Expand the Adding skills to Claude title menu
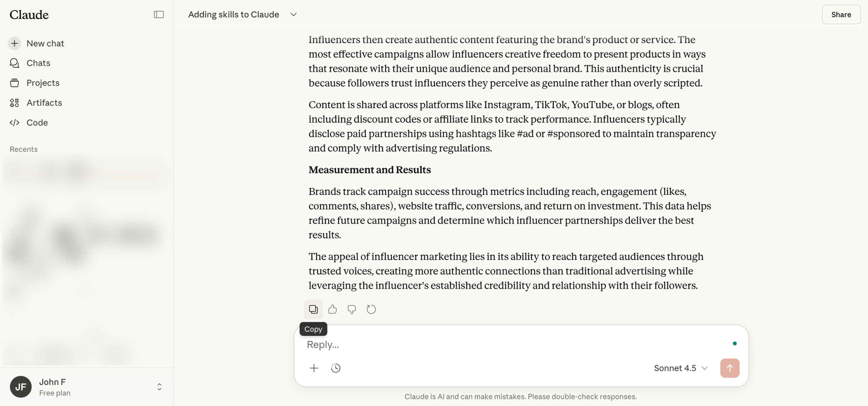The height and width of the screenshot is (406, 868). (294, 15)
